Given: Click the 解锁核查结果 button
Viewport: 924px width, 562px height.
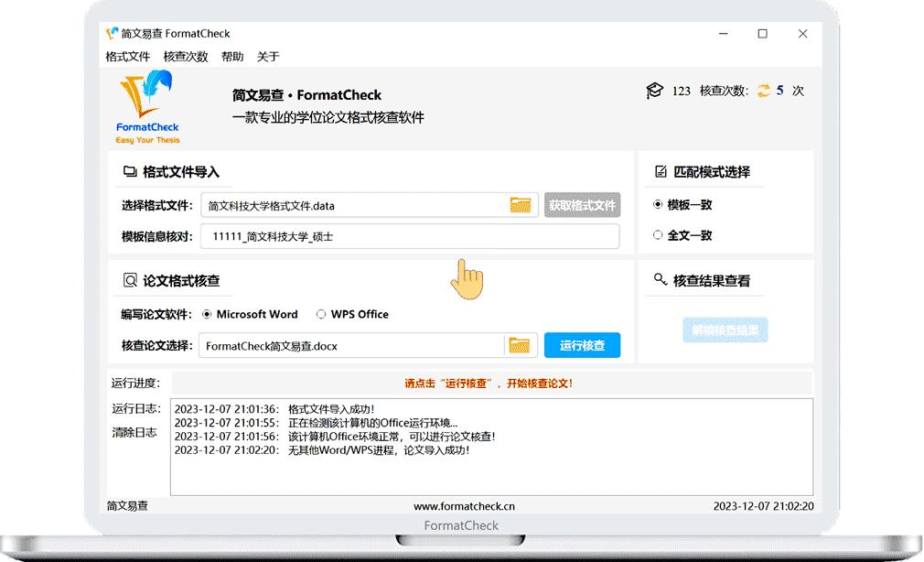Looking at the screenshot, I should click(x=725, y=330).
